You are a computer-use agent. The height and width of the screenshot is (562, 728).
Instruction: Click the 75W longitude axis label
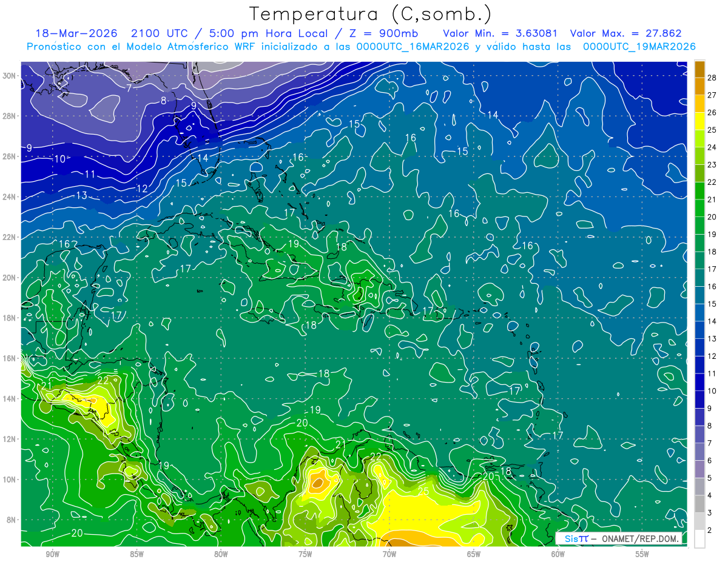pyautogui.click(x=305, y=554)
